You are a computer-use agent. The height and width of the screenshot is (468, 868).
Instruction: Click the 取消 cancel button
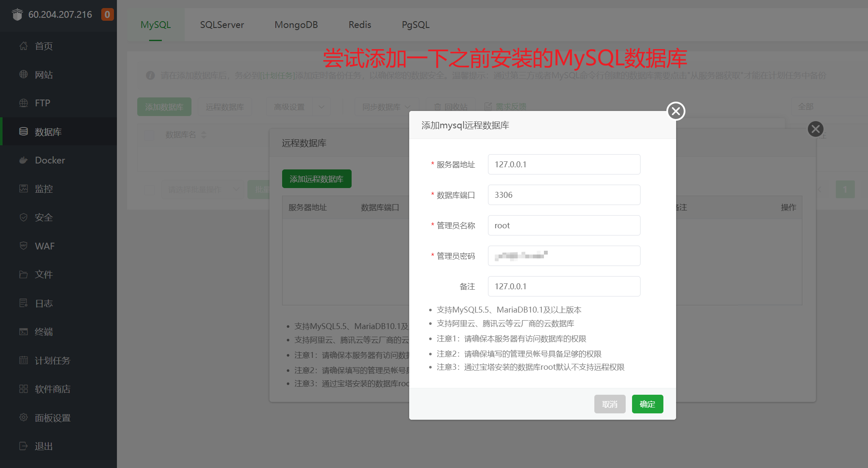[610, 404]
